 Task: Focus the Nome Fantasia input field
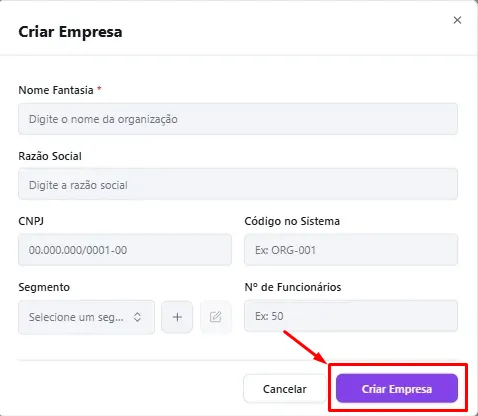tap(238, 119)
